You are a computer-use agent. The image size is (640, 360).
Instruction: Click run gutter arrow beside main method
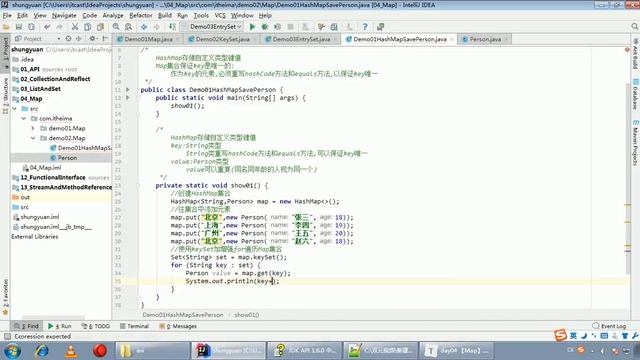[128, 98]
